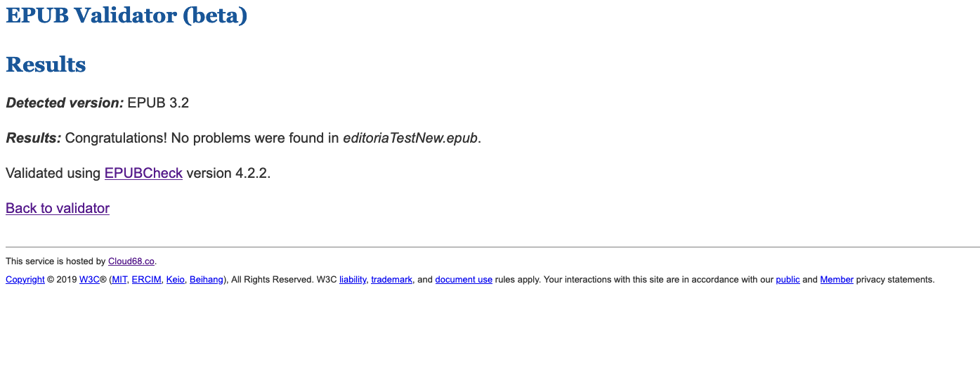View the Member privacy statement
980x388 pixels.
pyautogui.click(x=837, y=280)
